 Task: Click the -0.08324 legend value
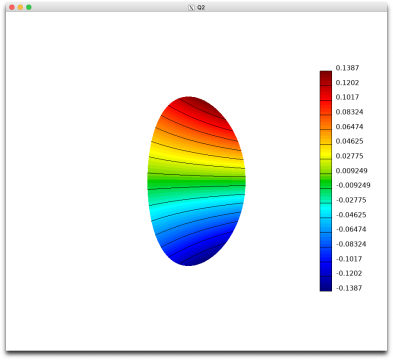[351, 244]
